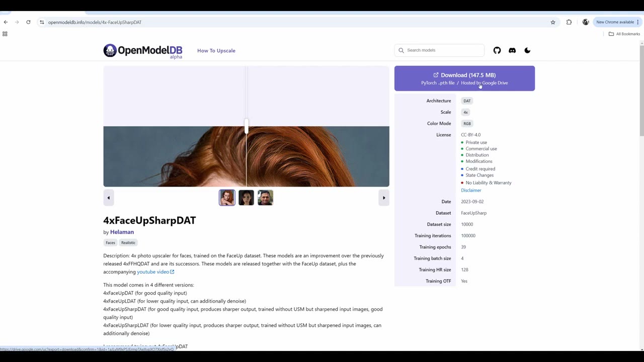Open the author Helaman's profile
The image size is (644, 362).
point(122,232)
